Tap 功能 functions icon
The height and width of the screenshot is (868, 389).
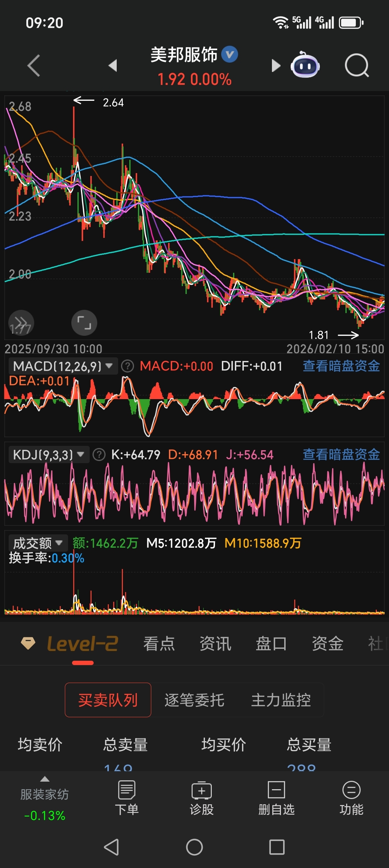click(x=352, y=797)
